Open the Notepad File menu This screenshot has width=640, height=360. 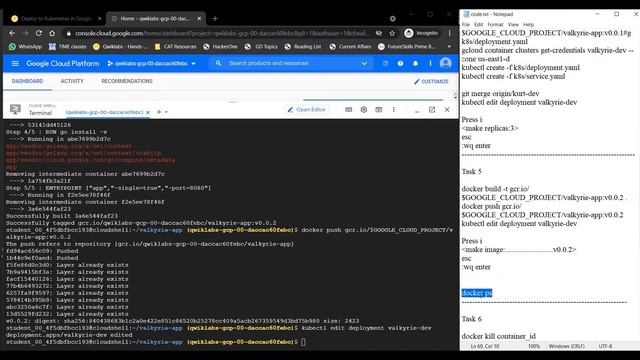tap(465, 25)
